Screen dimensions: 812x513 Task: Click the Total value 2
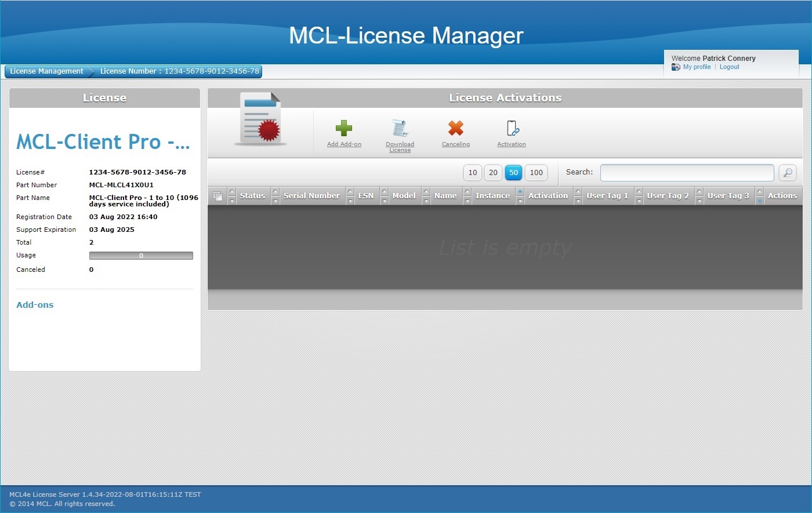click(x=91, y=242)
